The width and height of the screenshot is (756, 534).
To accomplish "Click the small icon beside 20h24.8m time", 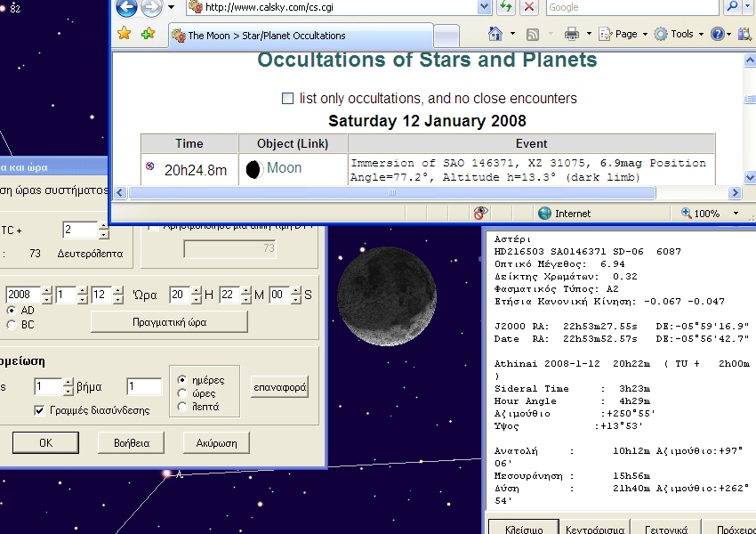I will tap(150, 166).
